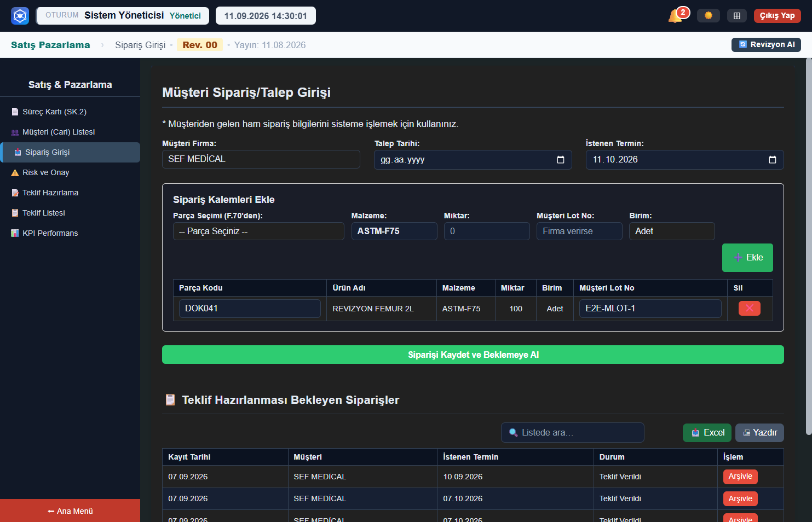The height and width of the screenshot is (522, 812).
Task: Open the Talep Tarihi calendar picker
Action: [x=560, y=160]
